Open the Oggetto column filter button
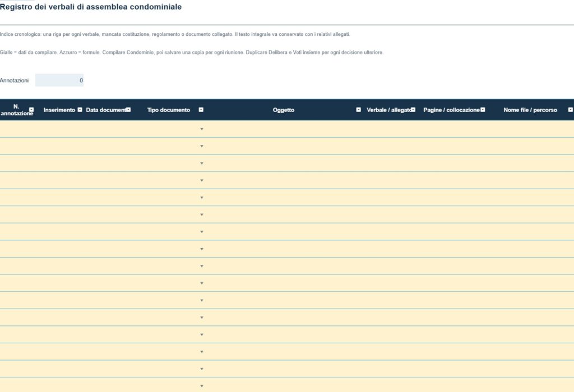574x392 pixels. [358, 110]
